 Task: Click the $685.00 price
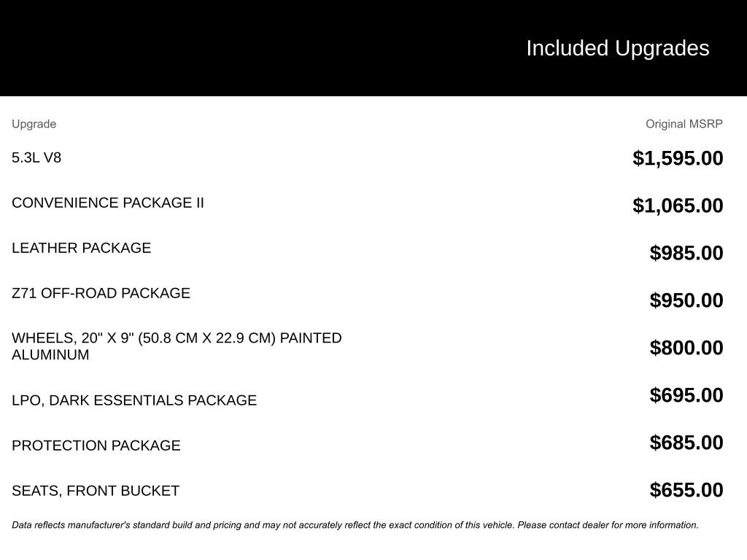coord(686,443)
